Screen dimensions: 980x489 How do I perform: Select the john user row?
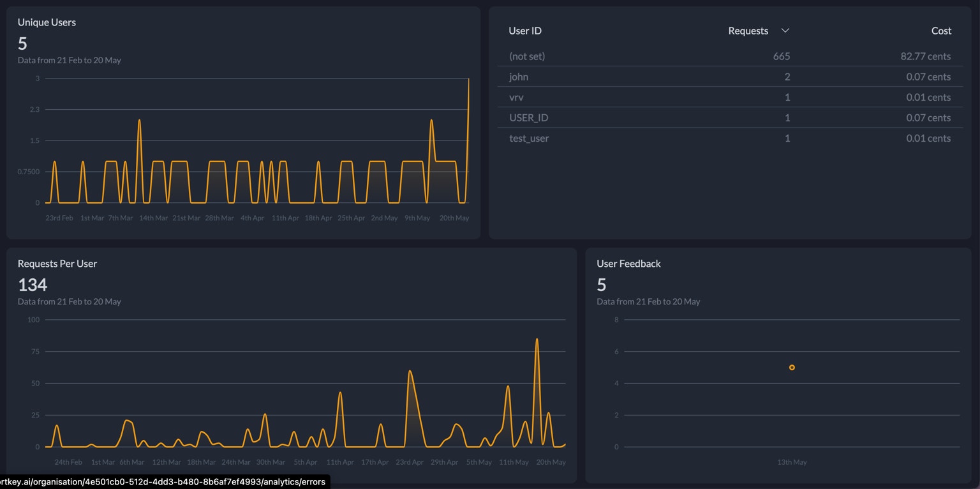(730, 77)
